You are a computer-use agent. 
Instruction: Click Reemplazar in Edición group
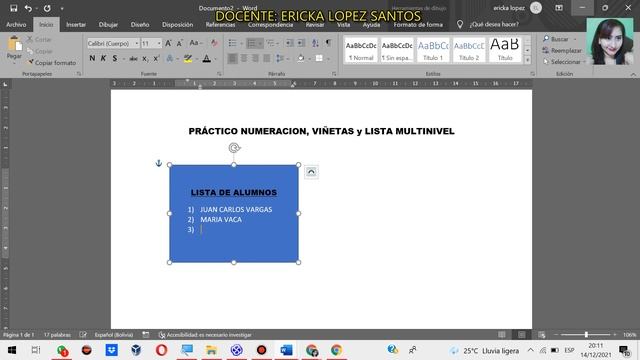click(x=562, y=51)
